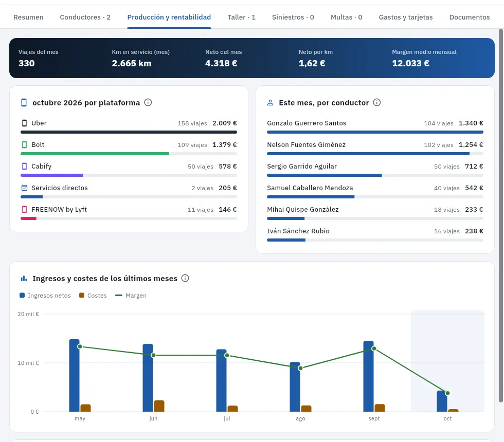Click the sept margin data point
Screen dimensions: 504x442
click(x=374, y=348)
